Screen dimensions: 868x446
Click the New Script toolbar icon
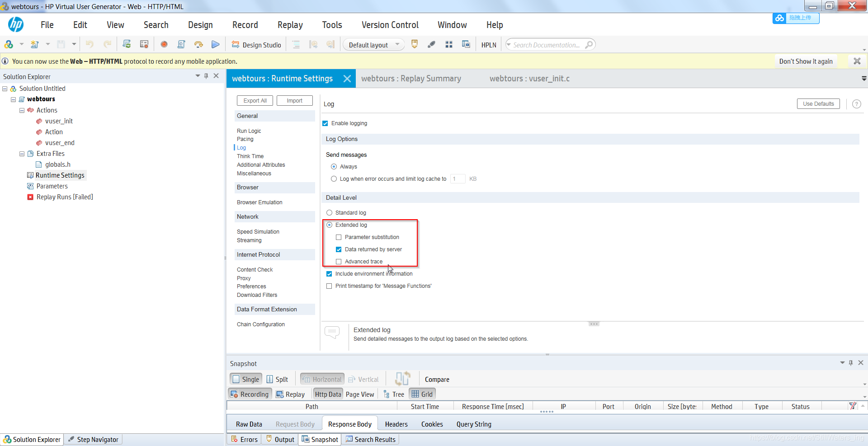point(34,44)
